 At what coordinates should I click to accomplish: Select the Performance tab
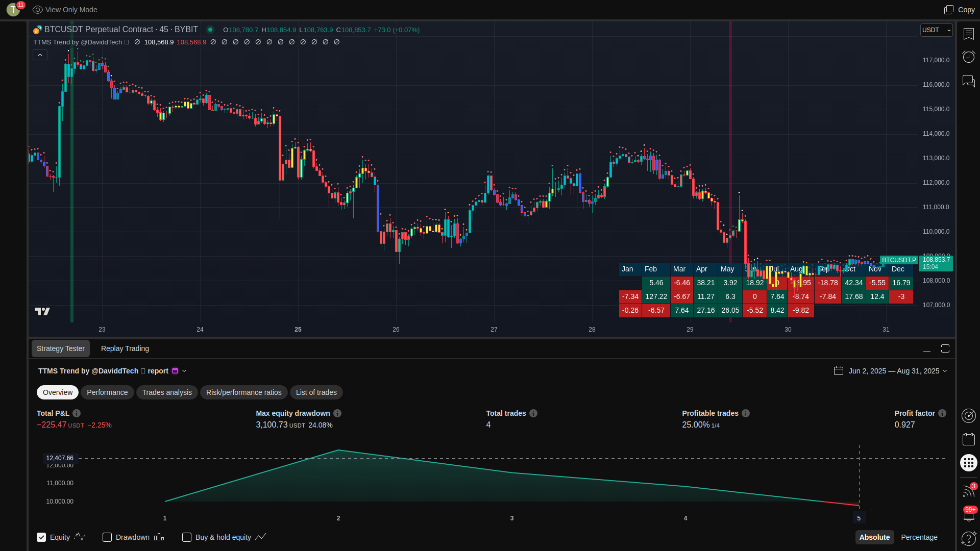(107, 392)
